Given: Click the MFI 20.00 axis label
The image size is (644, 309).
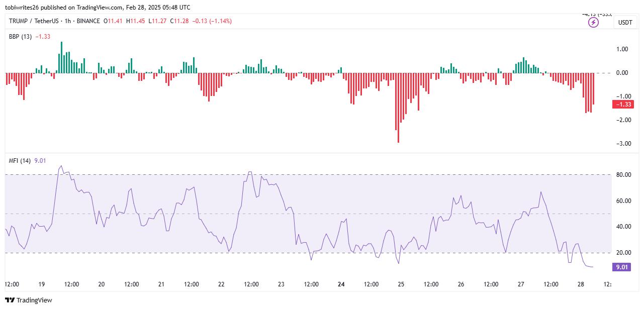Looking at the screenshot, I should [x=622, y=253].
